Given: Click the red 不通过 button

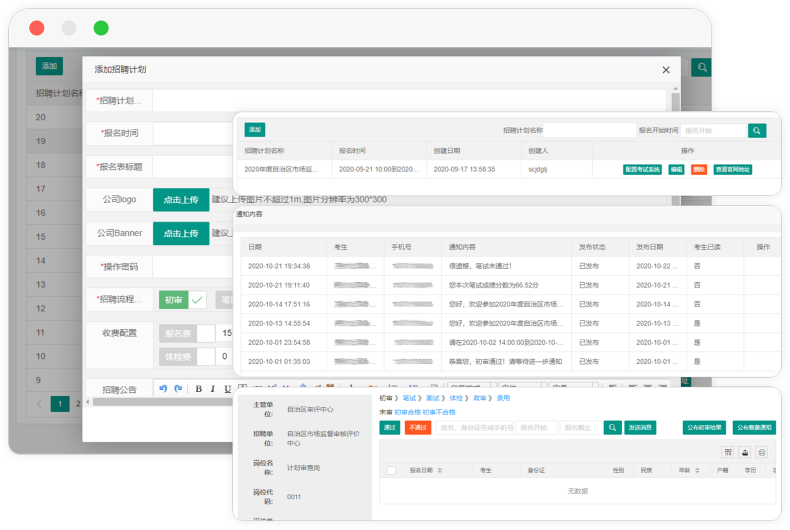Looking at the screenshot, I should (418, 427).
